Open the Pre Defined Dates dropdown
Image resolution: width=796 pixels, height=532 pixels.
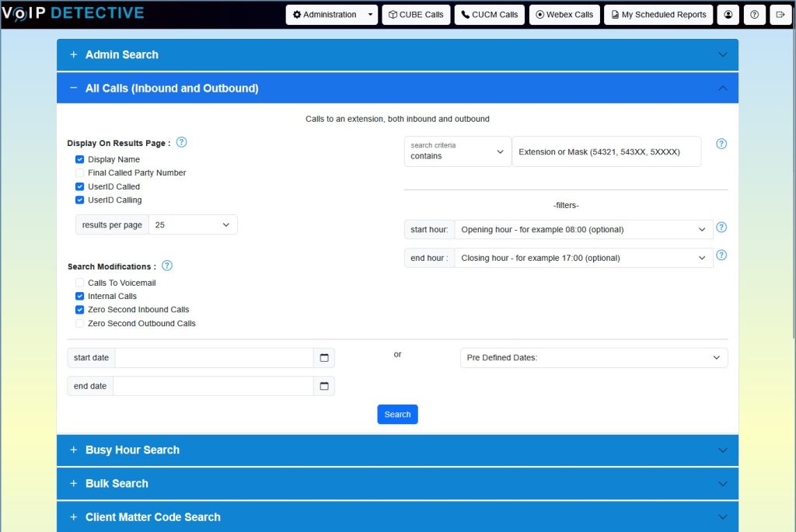594,357
